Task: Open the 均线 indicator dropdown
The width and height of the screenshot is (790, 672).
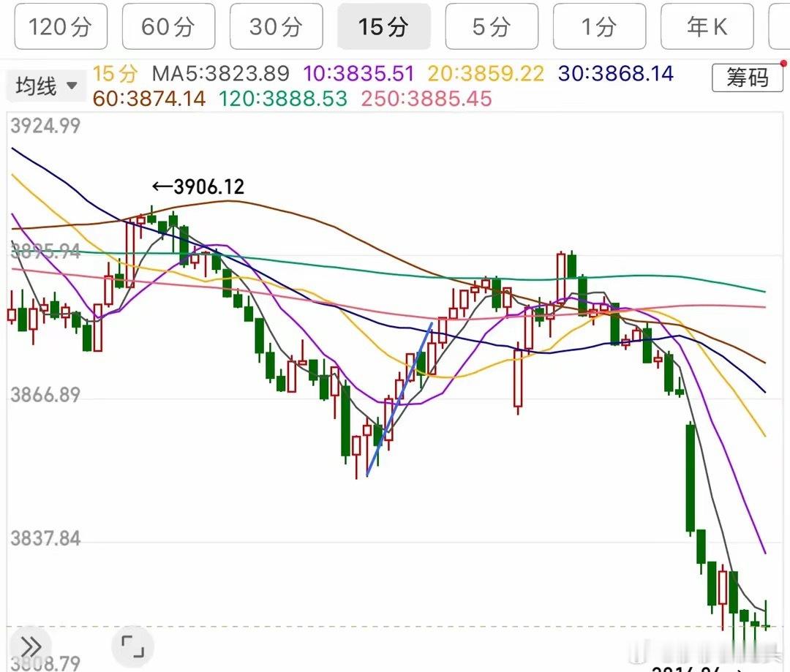Action: click(x=46, y=86)
